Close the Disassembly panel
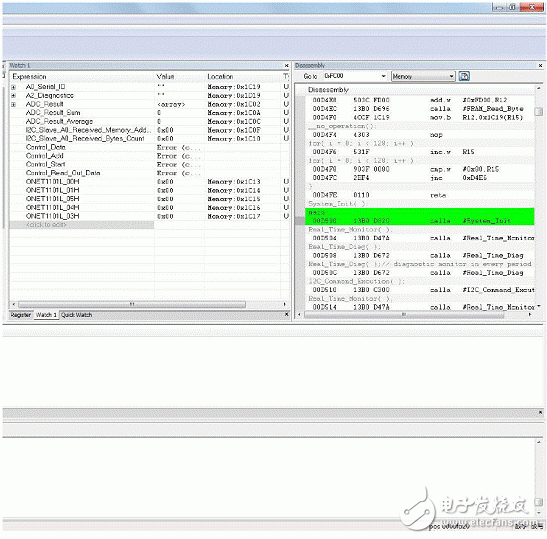The width and height of the screenshot is (547, 539). 540,66
